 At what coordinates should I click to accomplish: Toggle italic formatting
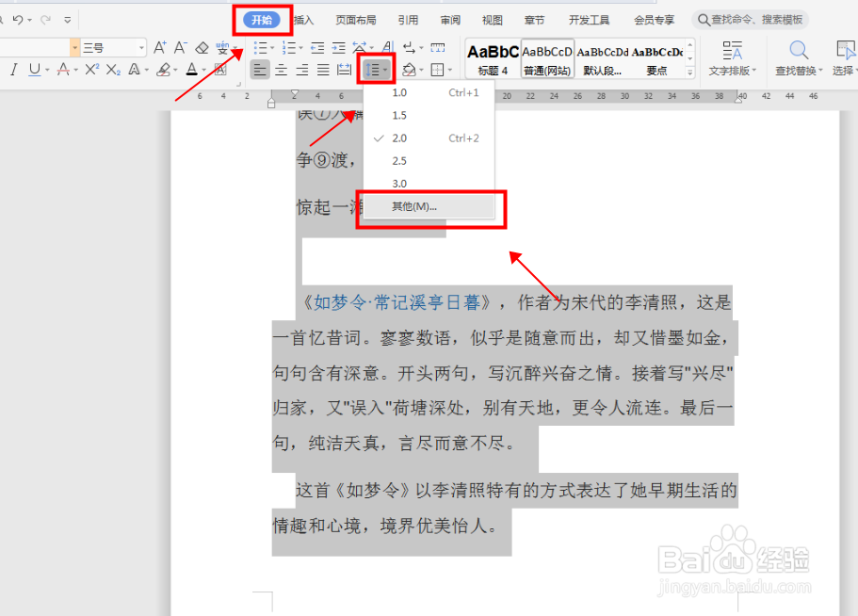pyautogui.click(x=13, y=67)
